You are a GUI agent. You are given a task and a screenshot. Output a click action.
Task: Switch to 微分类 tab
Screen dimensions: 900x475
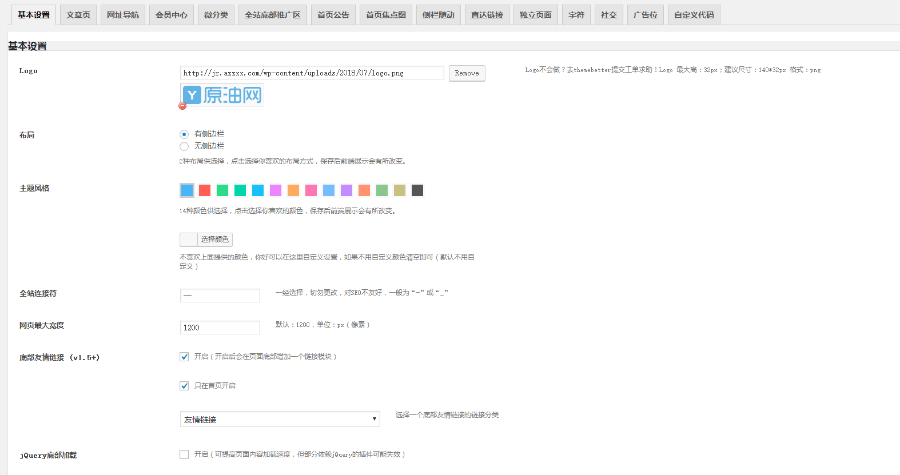(x=216, y=15)
